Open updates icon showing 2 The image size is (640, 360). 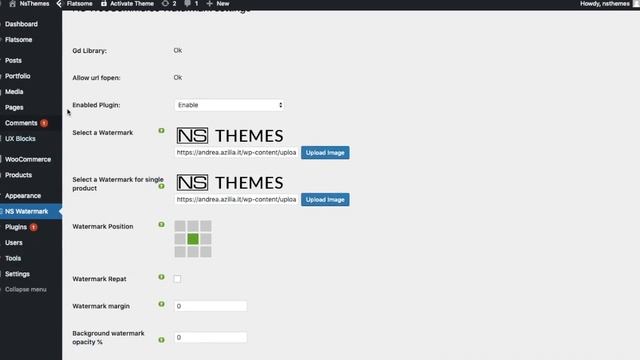[x=169, y=4]
